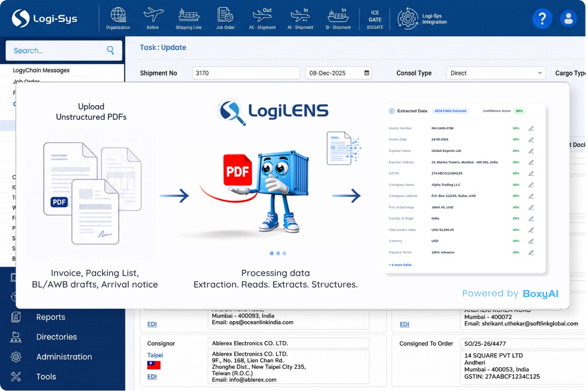Click the value 'Jebel Ali, UAE'
588x391 pixels.
[x=442, y=207]
